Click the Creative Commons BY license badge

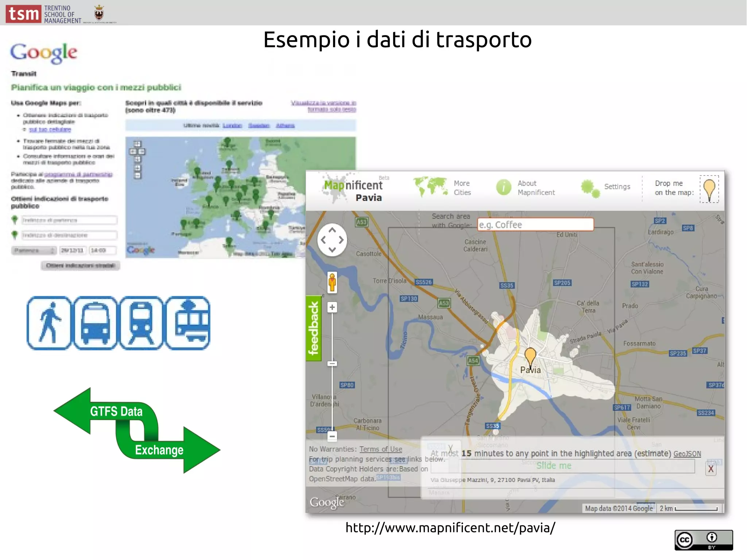click(704, 540)
